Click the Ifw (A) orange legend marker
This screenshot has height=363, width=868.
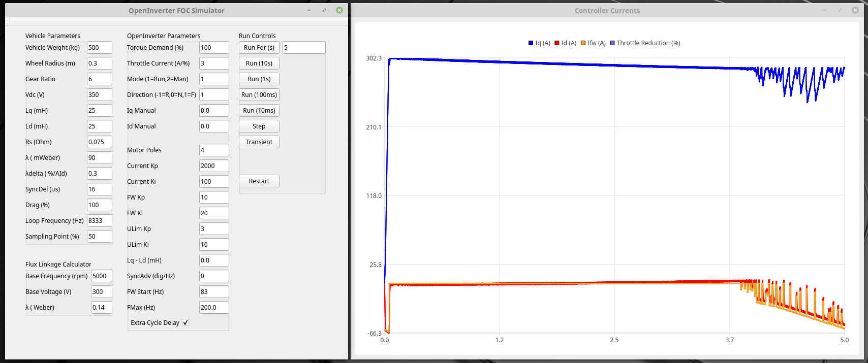coord(583,43)
